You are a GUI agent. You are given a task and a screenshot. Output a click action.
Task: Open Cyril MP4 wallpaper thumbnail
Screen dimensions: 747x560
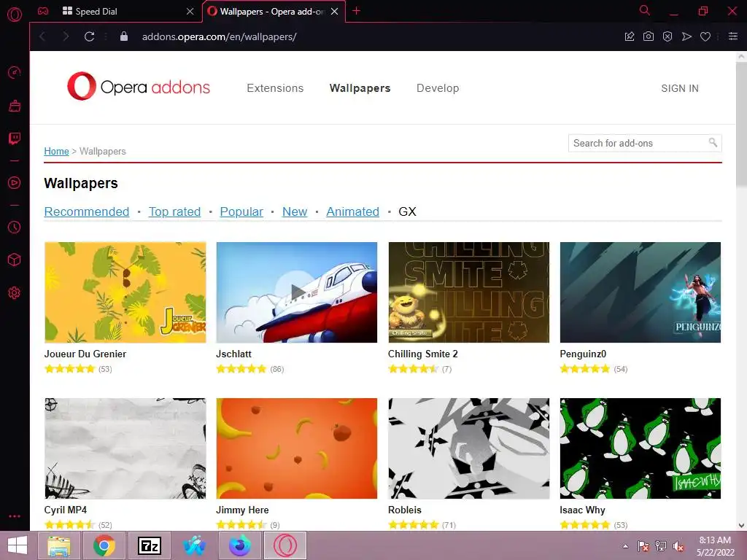(125, 448)
